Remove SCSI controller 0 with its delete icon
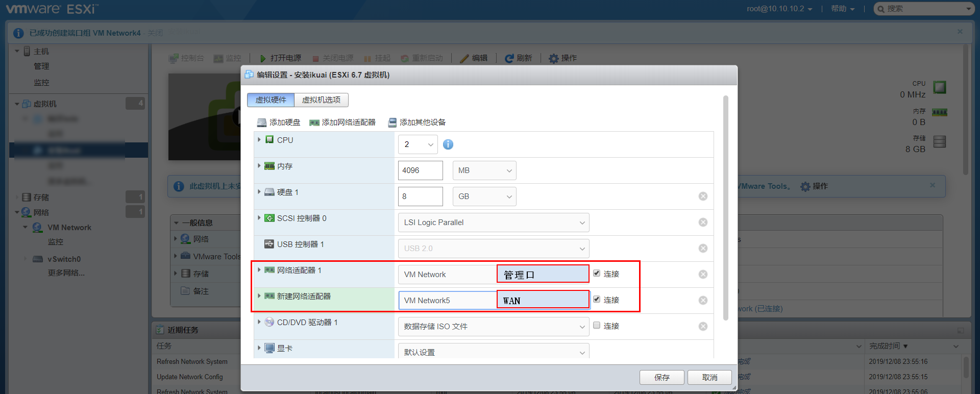The height and width of the screenshot is (394, 980). pyautogui.click(x=703, y=223)
